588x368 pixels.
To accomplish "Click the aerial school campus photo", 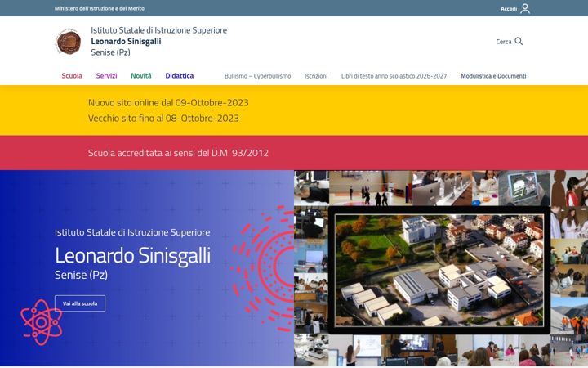I will (x=439, y=270).
